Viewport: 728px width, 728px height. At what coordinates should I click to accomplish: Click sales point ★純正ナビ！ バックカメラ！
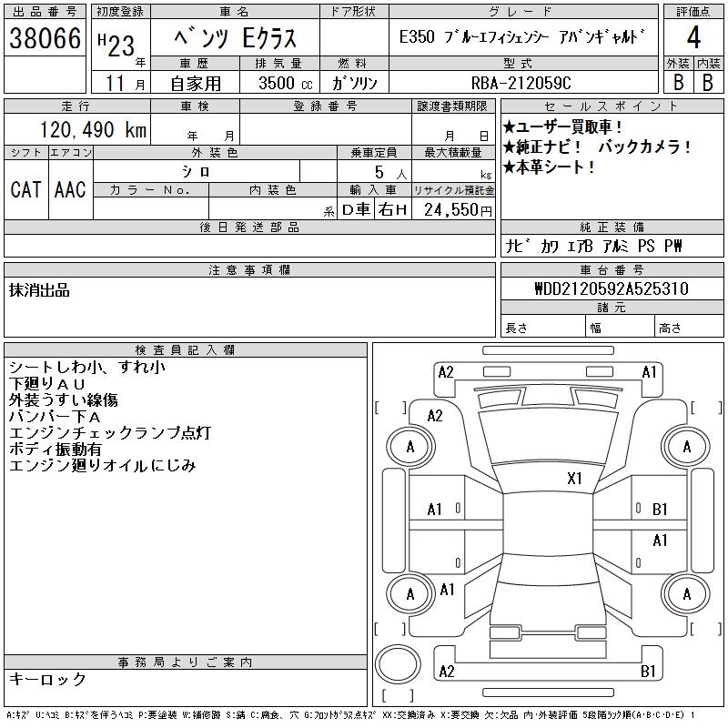click(x=597, y=147)
